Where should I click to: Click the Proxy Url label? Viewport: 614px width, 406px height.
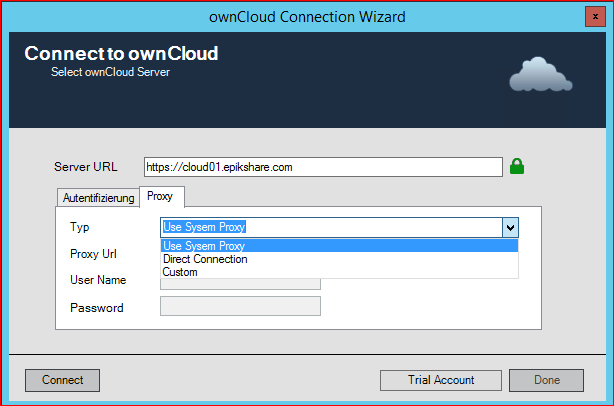tap(93, 254)
